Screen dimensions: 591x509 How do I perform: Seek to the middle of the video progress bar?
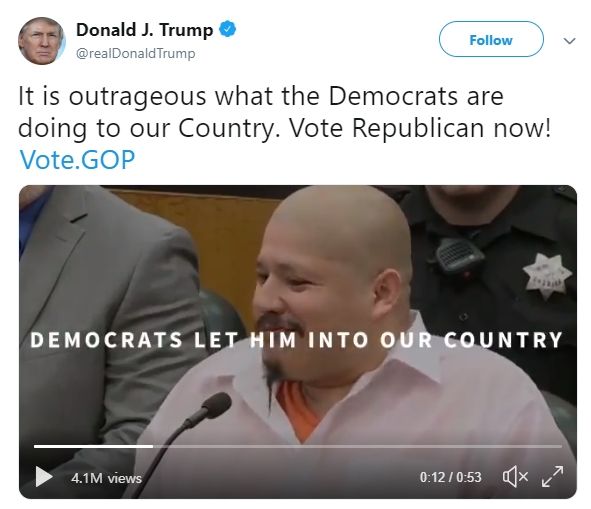coord(298,446)
